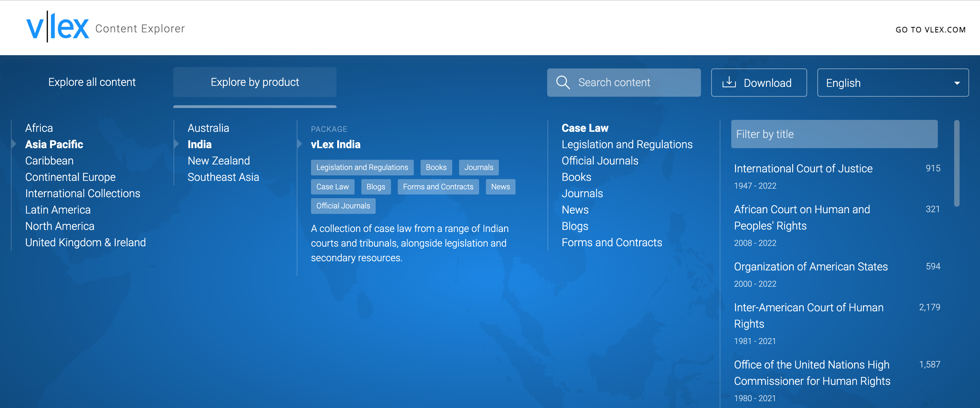The image size is (980, 408).
Task: Click the Content Explorer title
Action: coord(140,29)
